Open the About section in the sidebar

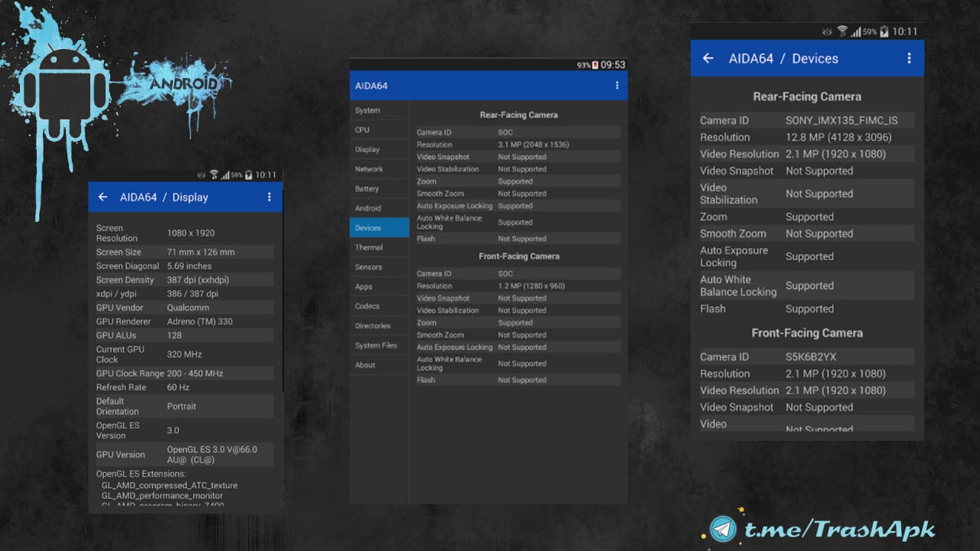tap(379, 365)
